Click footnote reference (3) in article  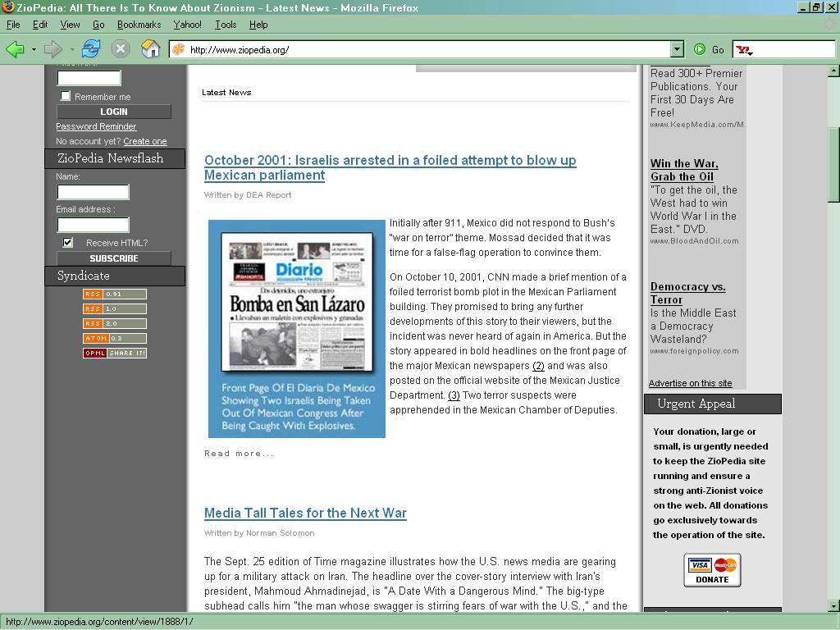click(x=454, y=395)
